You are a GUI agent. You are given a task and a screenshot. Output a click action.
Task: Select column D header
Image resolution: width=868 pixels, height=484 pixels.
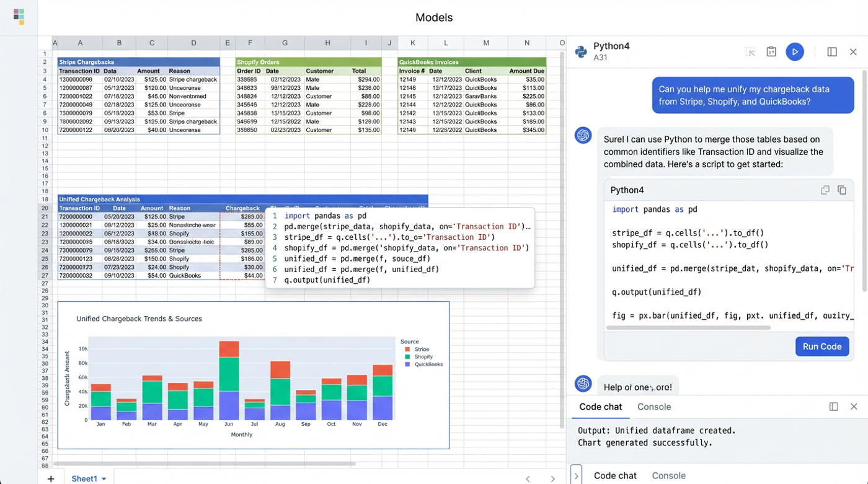coord(193,43)
